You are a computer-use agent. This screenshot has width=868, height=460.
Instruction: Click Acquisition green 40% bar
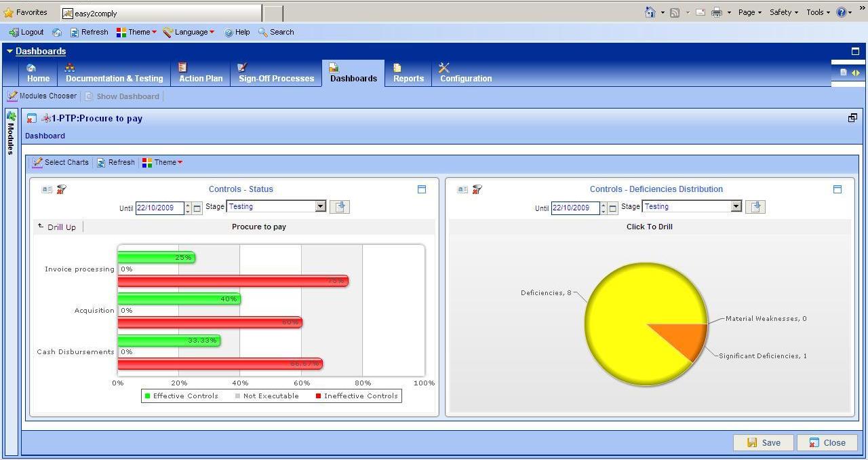pyautogui.click(x=179, y=299)
